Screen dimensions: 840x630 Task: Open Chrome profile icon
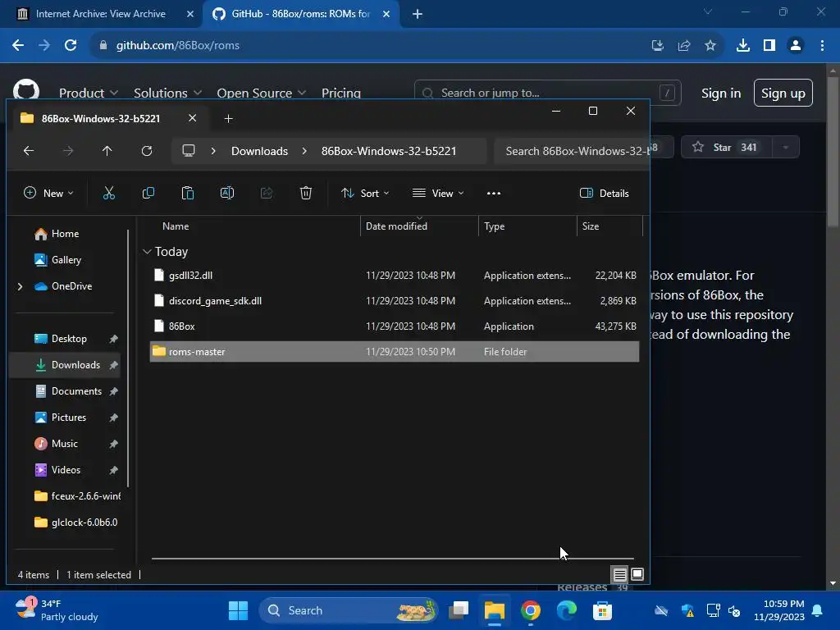click(796, 46)
